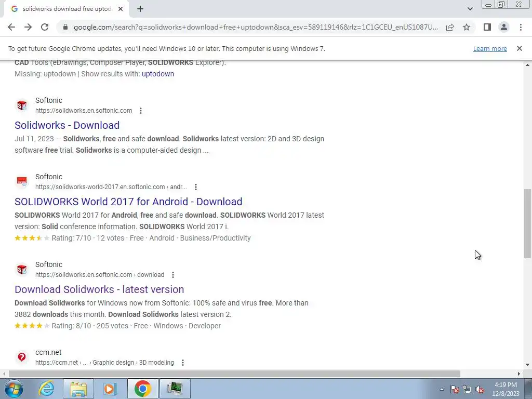Open Windows Explorer from the taskbar

78,389
